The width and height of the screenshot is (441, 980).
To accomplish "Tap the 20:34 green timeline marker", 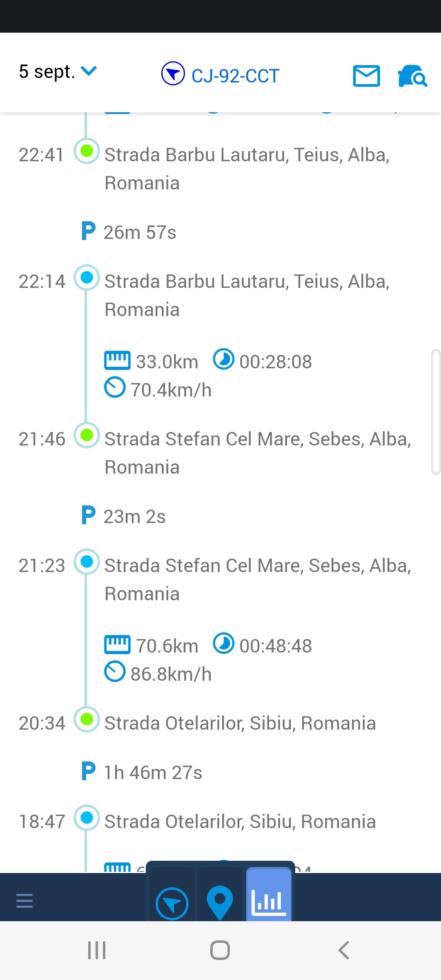I will (87, 719).
